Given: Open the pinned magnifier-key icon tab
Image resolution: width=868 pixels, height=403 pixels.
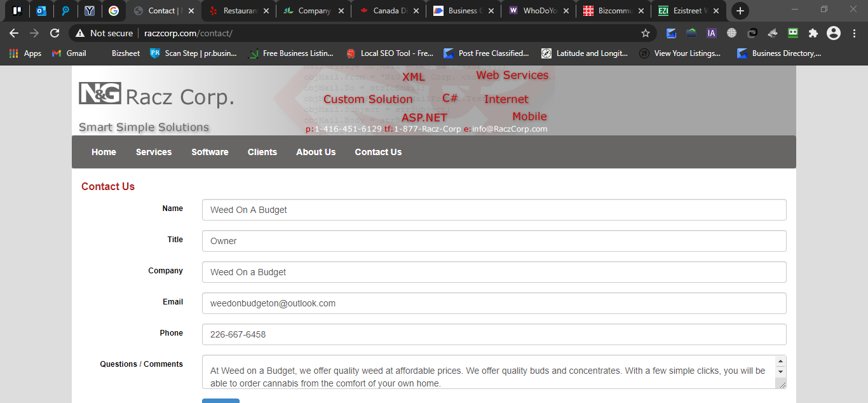Looking at the screenshot, I should coord(65,11).
